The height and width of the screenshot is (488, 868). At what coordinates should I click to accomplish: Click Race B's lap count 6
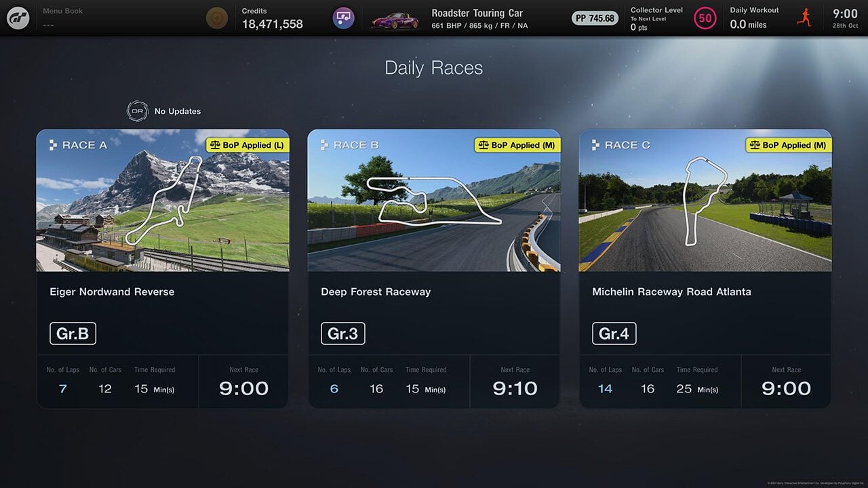[334, 389]
